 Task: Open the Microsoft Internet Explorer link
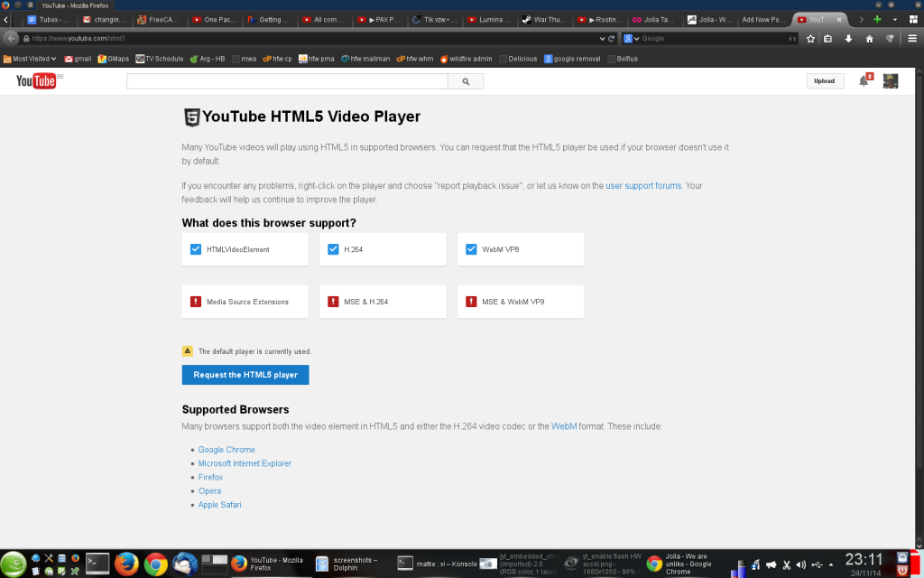pyautogui.click(x=245, y=463)
